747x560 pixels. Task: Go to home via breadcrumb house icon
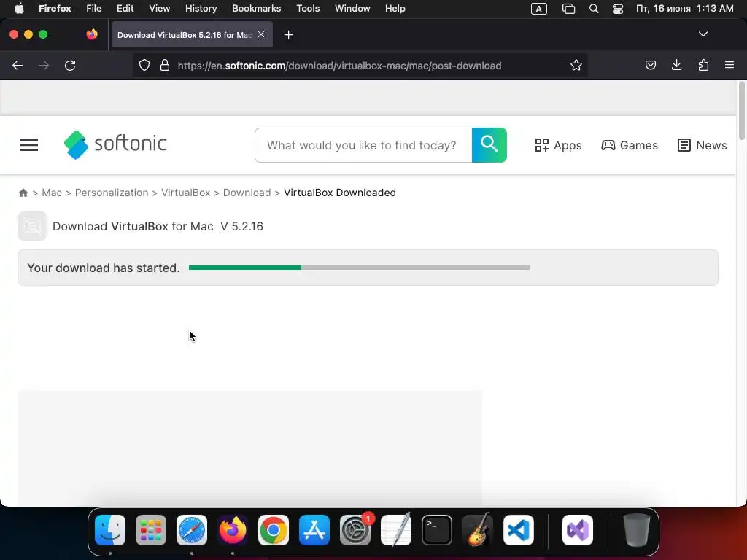coord(23,192)
